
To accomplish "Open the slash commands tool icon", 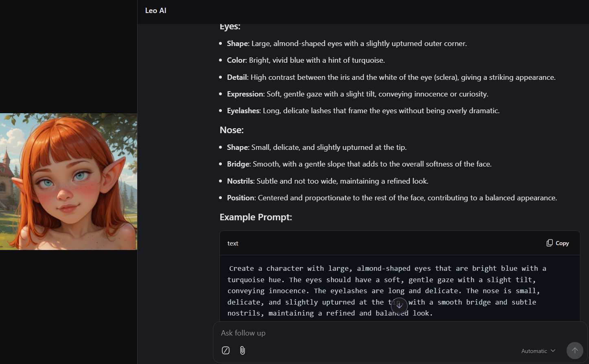I will coord(226,351).
